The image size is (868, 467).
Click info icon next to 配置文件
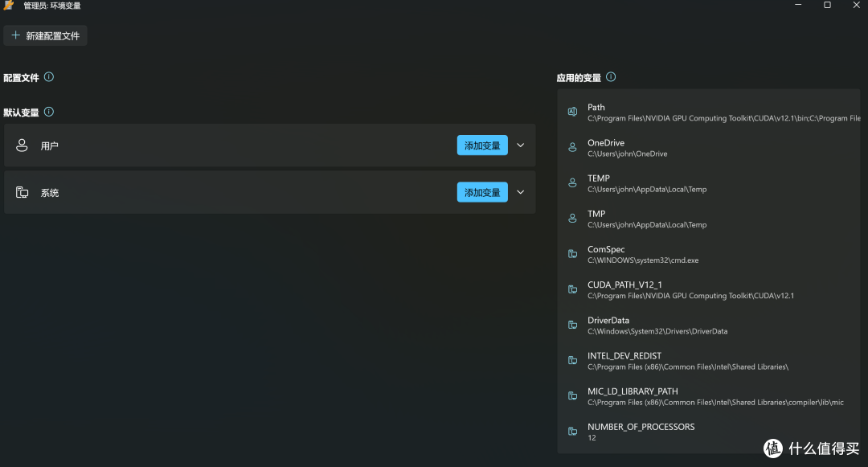point(49,77)
